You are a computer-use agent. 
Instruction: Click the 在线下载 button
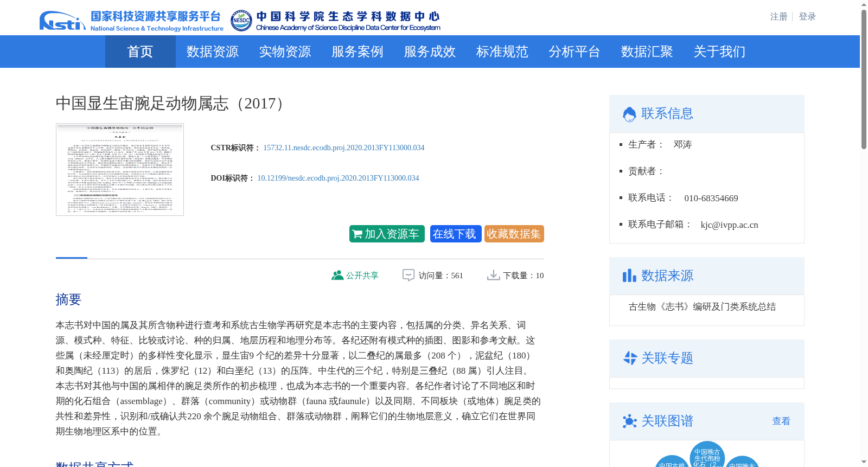(x=456, y=234)
